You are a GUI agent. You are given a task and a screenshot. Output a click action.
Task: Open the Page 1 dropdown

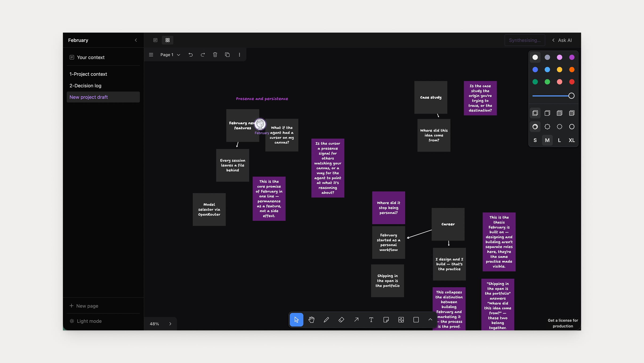(170, 54)
